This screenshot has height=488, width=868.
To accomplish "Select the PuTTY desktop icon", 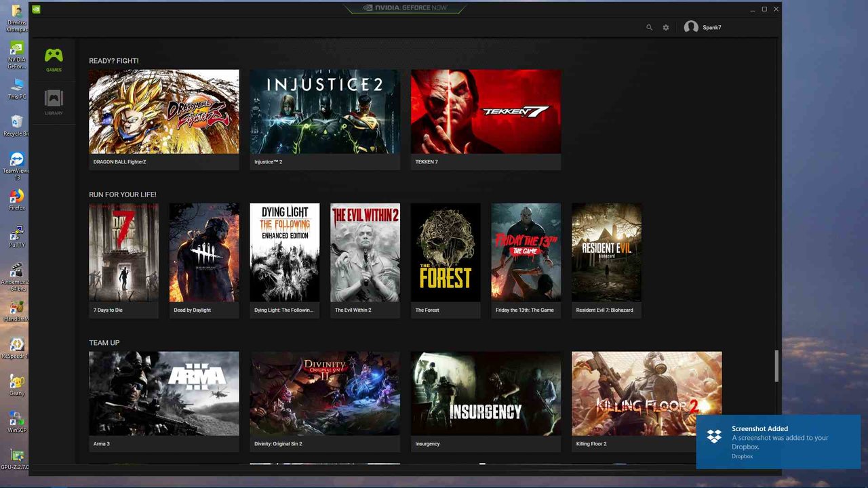I will 16,237.
